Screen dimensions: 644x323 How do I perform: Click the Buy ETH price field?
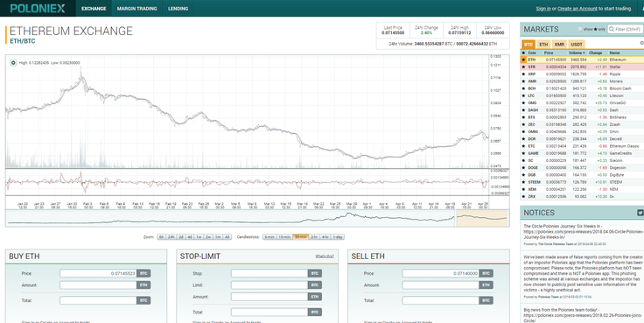98,273
